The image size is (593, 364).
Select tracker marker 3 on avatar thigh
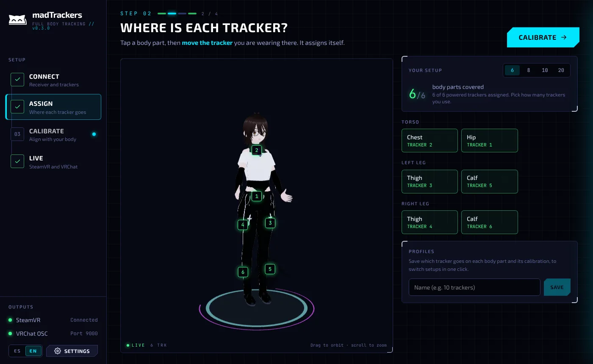click(270, 223)
